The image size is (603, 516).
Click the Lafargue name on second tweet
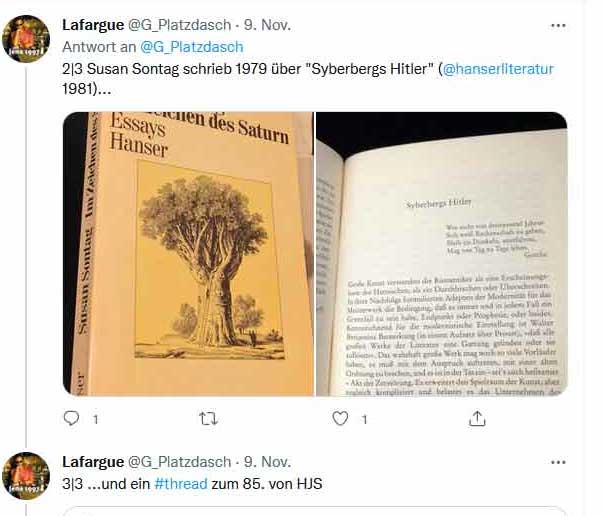click(x=93, y=462)
